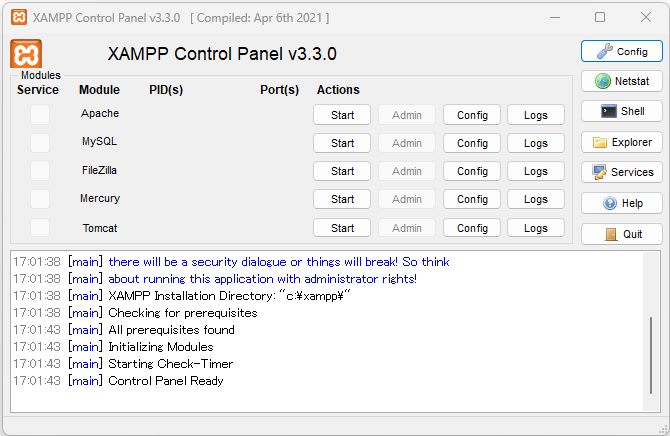670x436 pixels.
Task: Toggle the Tomcat service checkbox
Action: 40,227
